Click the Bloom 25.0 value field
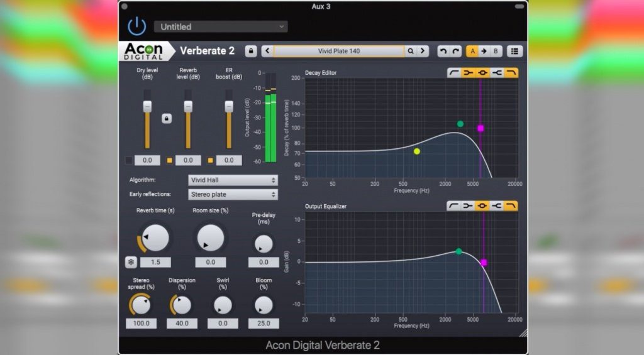The image size is (644, 355). 264,324
